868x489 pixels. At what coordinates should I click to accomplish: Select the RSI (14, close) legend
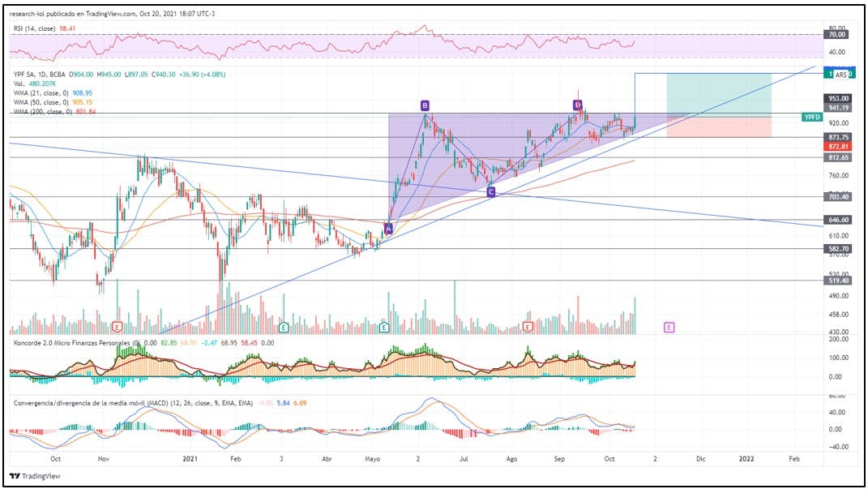pyautogui.click(x=45, y=28)
